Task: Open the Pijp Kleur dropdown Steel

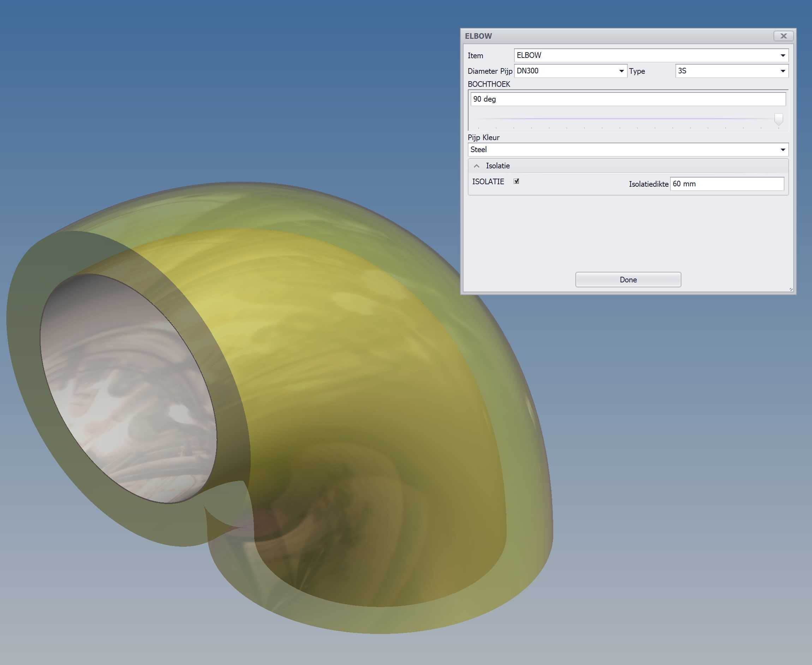Action: [x=628, y=149]
